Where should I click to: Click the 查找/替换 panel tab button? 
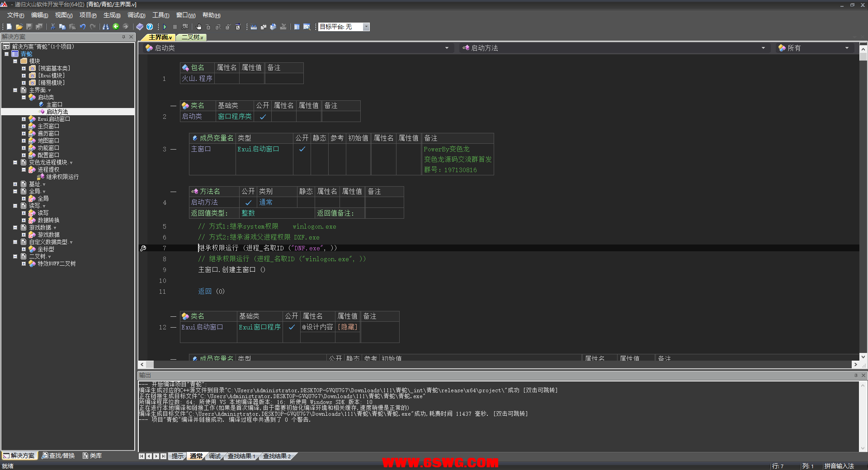click(58, 456)
